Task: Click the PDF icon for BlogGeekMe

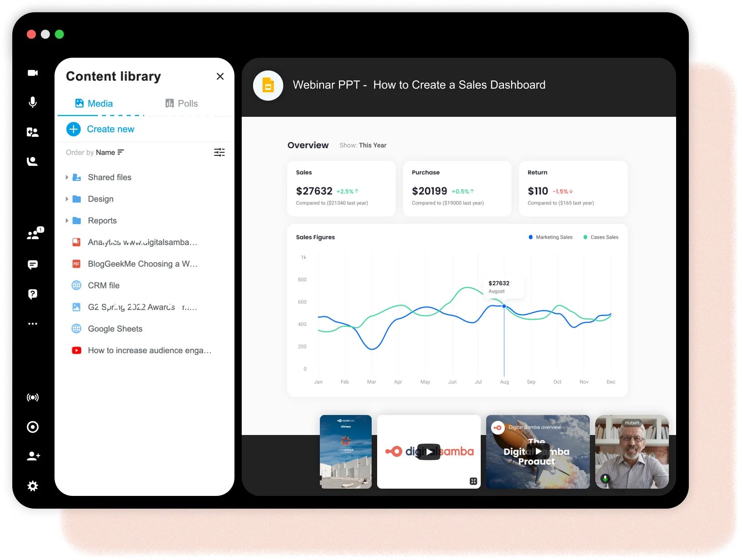Action: click(x=76, y=264)
